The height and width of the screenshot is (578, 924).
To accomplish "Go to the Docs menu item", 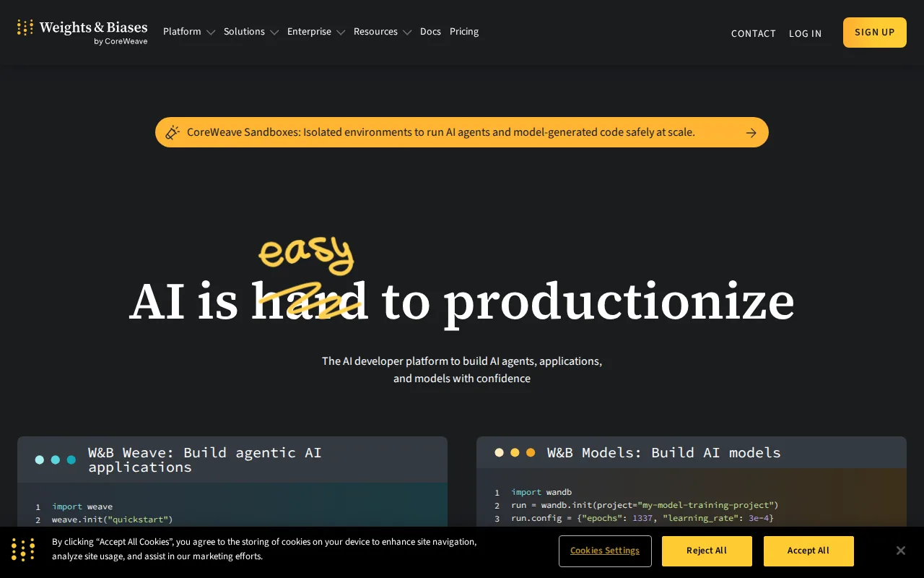I will pyautogui.click(x=430, y=32).
